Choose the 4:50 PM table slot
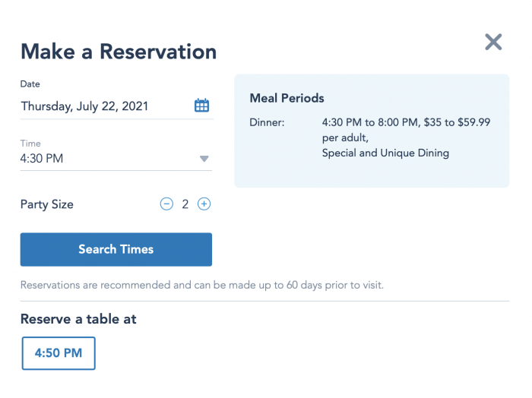This screenshot has width=532, height=398. point(59,353)
